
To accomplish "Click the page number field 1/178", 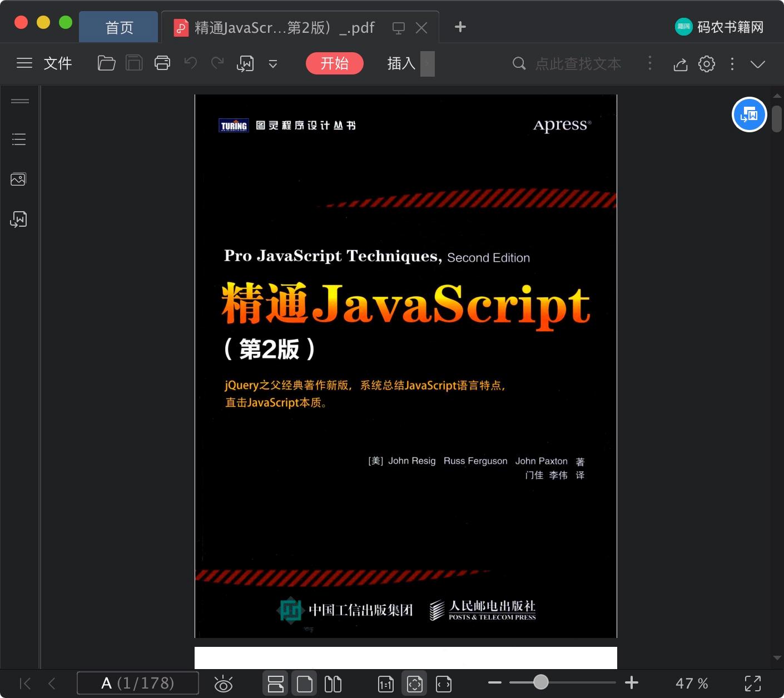I will tap(138, 683).
